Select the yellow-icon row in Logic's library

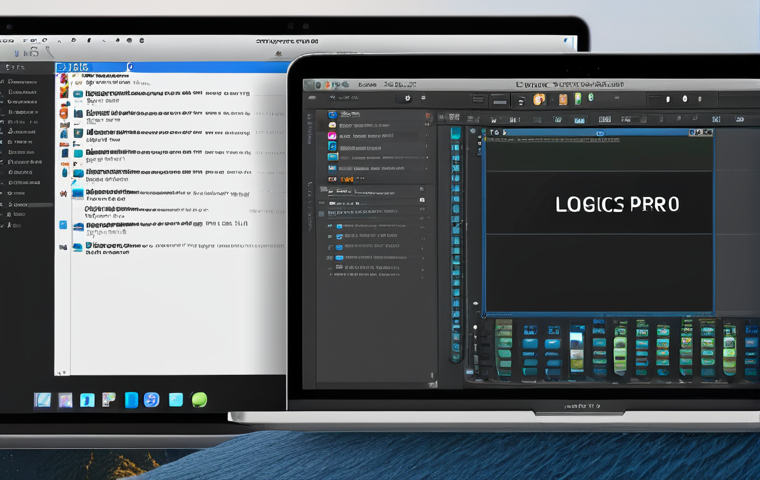[x=373, y=125]
